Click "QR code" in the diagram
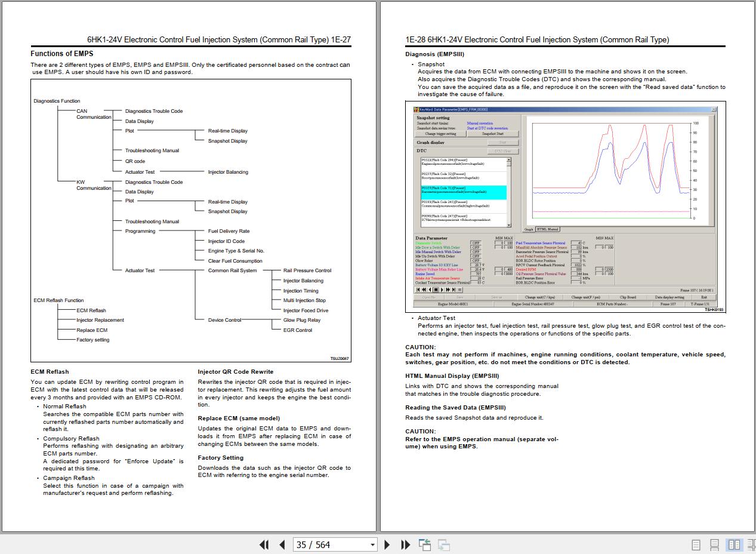 [x=135, y=161]
